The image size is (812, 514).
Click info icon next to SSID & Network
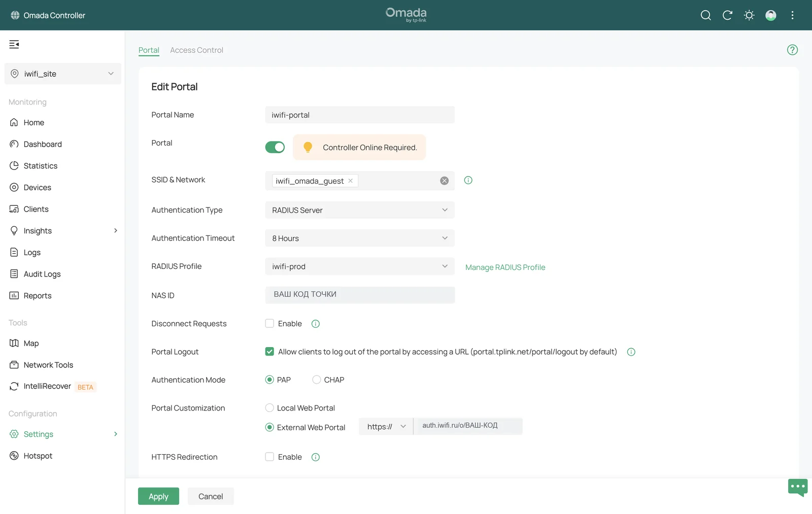click(468, 180)
